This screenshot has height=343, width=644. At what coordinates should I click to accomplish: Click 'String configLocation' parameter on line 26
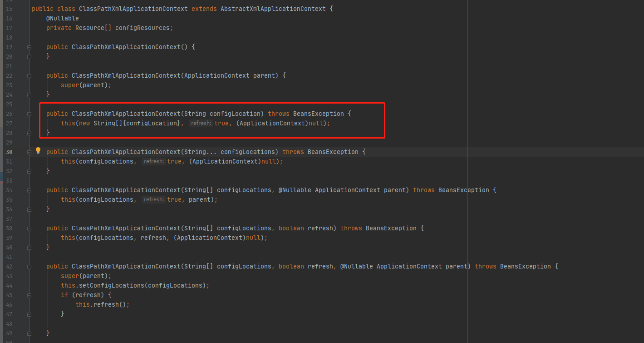[222, 114]
